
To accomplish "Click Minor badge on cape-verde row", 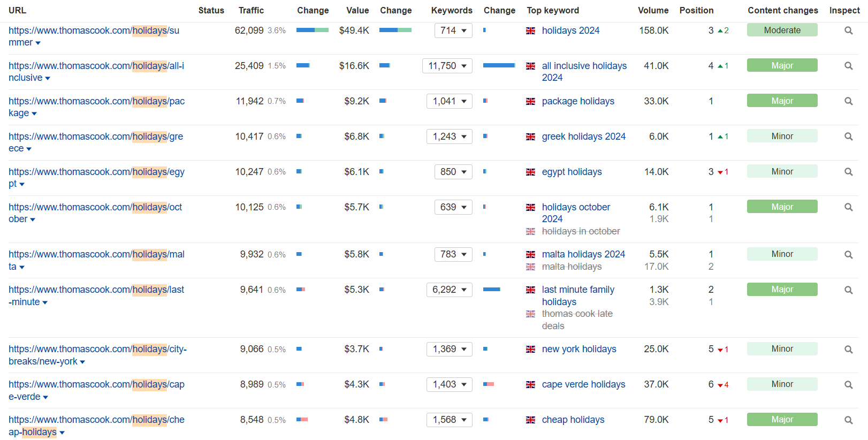I will [782, 384].
